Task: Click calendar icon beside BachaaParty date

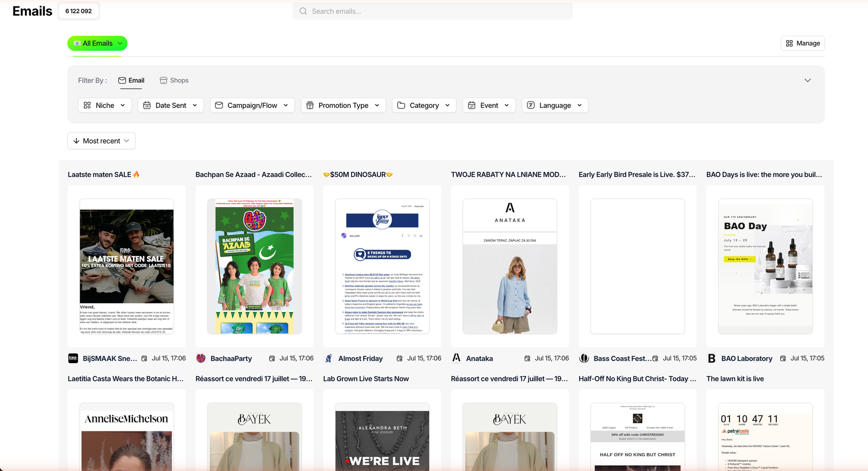Action: click(272, 359)
